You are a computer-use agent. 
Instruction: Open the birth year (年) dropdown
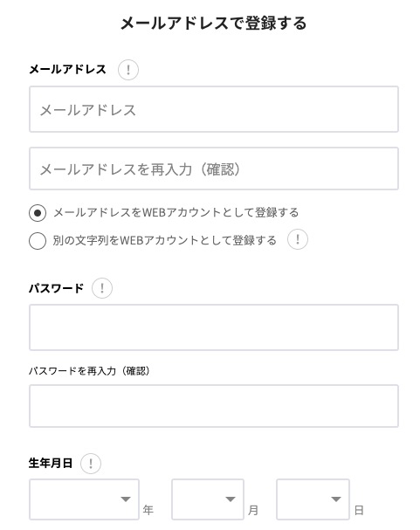coord(84,499)
